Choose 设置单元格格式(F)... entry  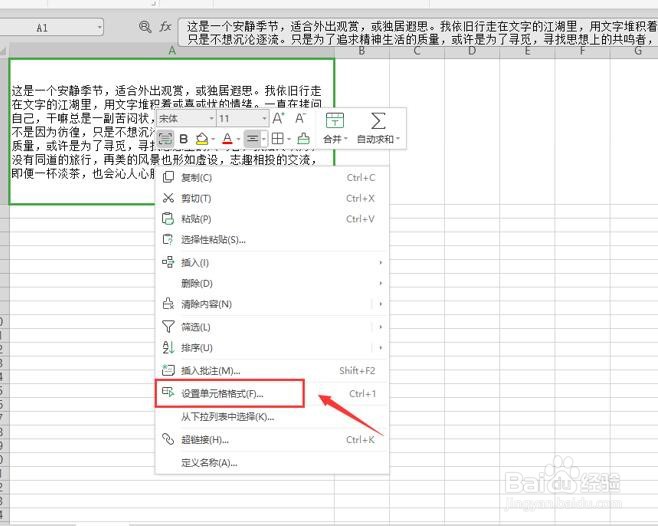tap(272, 393)
